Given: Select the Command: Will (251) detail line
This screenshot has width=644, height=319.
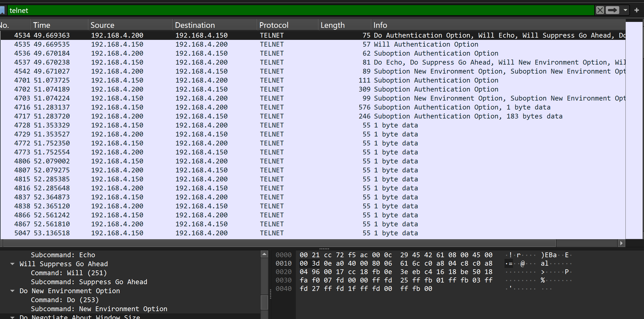Looking at the screenshot, I should tap(69, 273).
